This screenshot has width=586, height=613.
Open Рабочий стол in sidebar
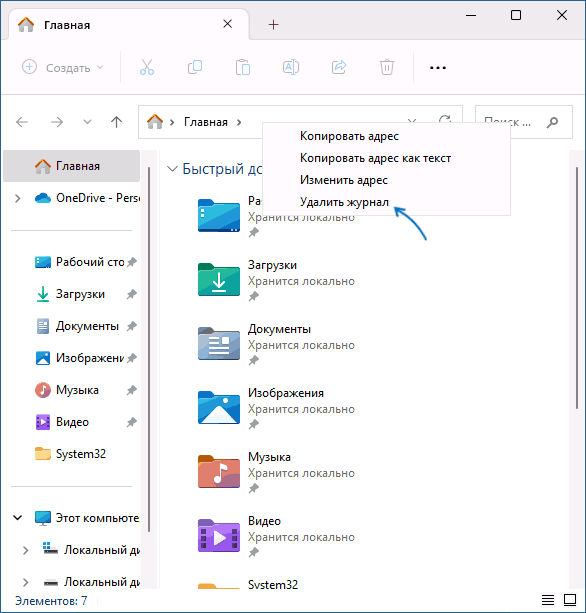(80, 262)
